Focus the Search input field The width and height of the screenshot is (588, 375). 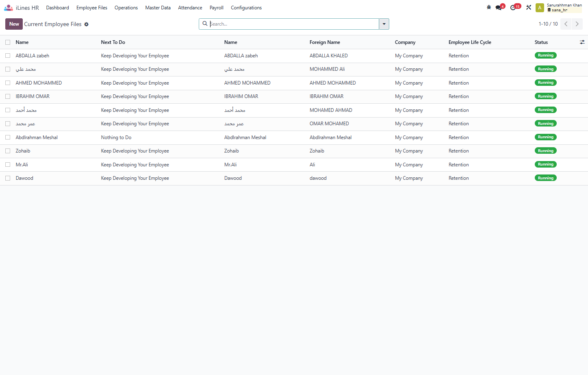pyautogui.click(x=293, y=24)
